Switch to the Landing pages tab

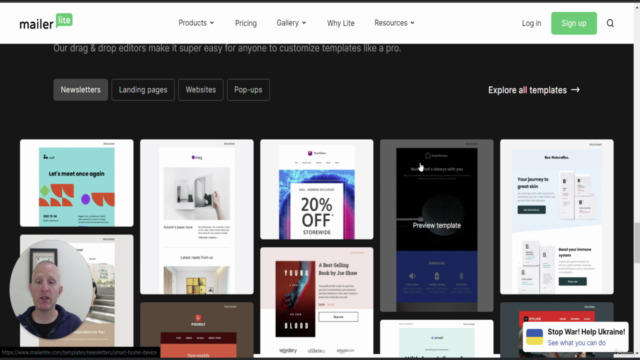(143, 90)
